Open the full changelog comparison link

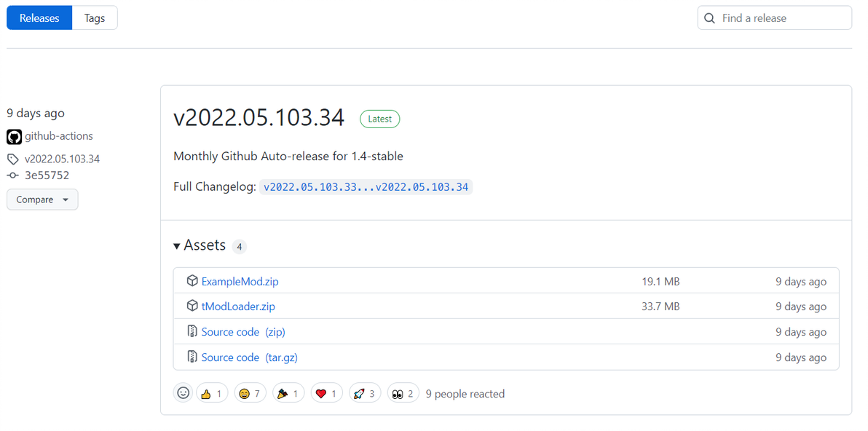click(x=366, y=187)
